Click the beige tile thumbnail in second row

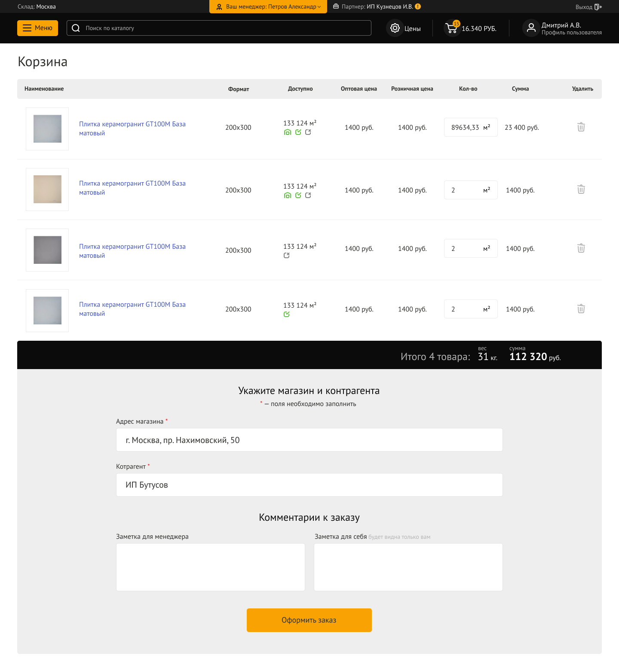point(47,189)
